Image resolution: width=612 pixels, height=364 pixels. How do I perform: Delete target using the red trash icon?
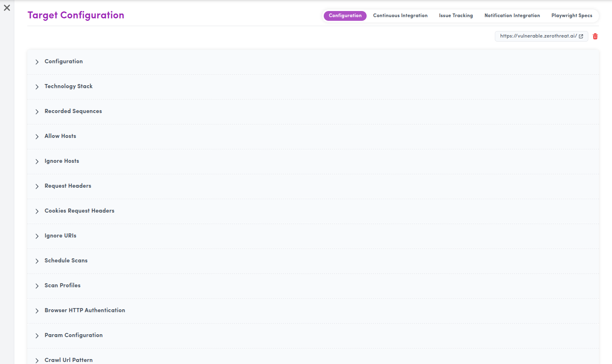595,36
